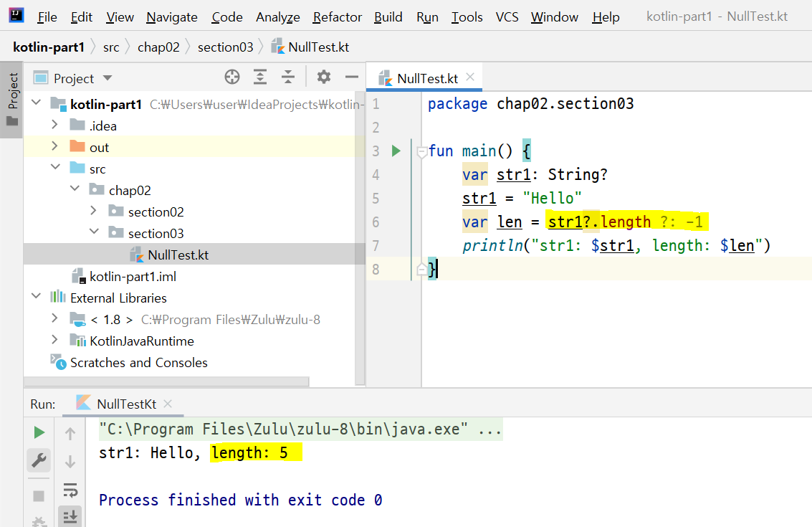This screenshot has width=812, height=527.
Task: Click "Process finished with exit code 0" text
Action: (240, 500)
